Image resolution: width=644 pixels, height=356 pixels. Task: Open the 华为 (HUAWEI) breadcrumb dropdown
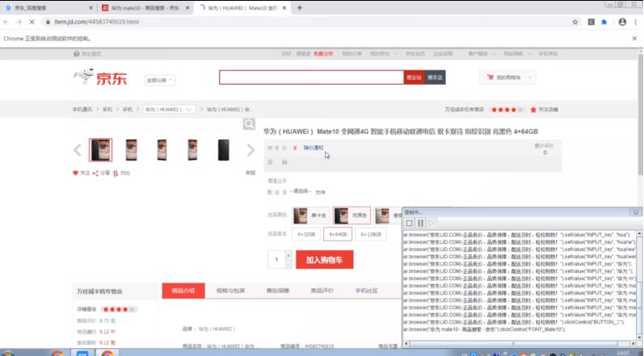pos(169,110)
